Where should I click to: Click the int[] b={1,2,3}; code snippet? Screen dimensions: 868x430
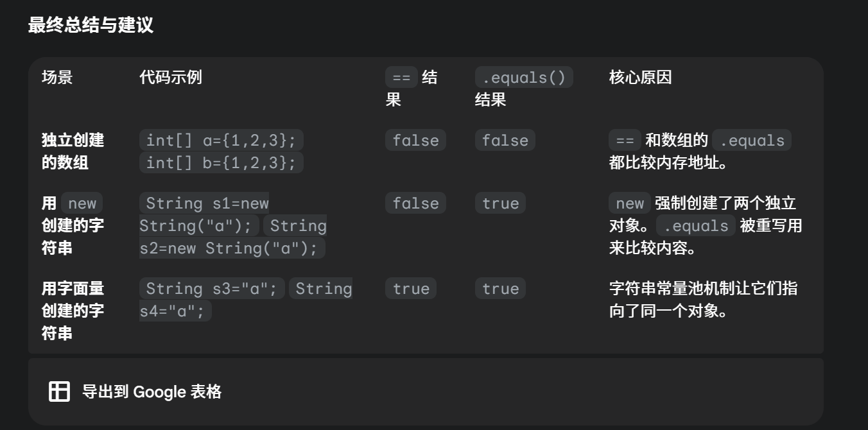click(x=221, y=162)
